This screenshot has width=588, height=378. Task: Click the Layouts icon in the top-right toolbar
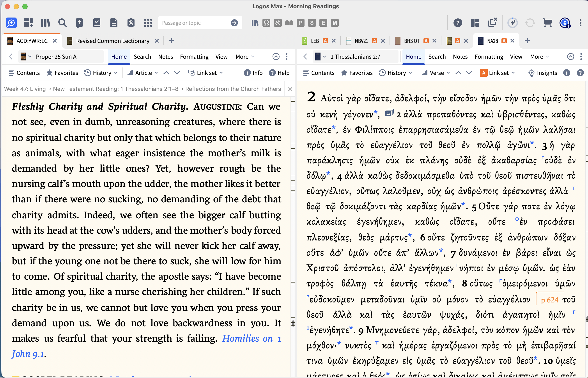coord(475,23)
